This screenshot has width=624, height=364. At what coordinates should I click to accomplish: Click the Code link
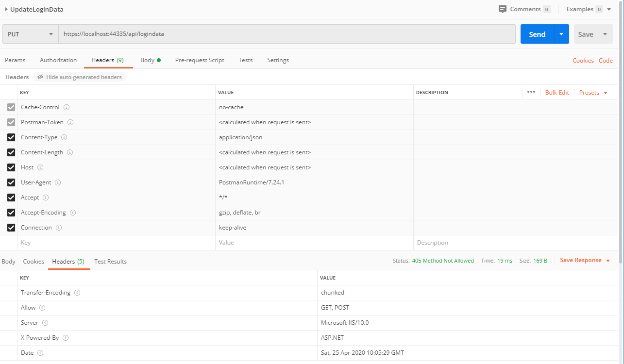click(x=606, y=61)
